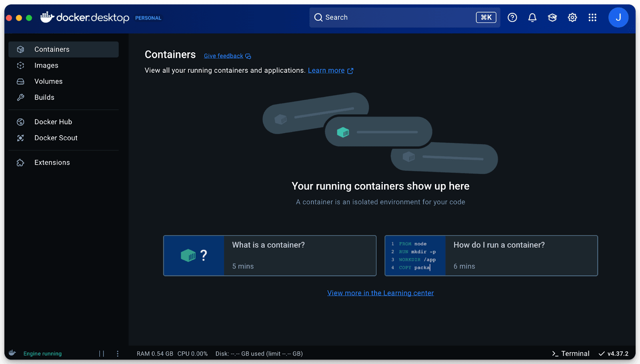The image size is (640, 364).
Task: Open the more options menu in the status bar
Action: [x=117, y=353]
